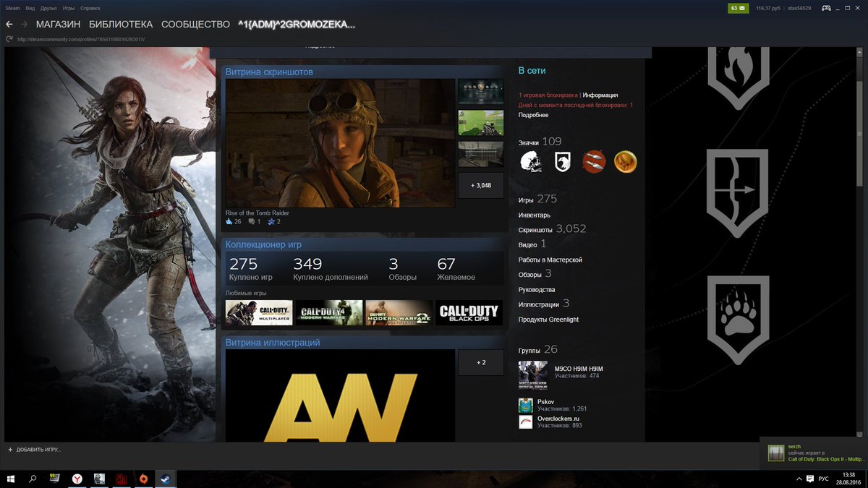Click the 349 Куплено дополнений stat
Viewport: 868px width, 488px height.
[x=330, y=269]
